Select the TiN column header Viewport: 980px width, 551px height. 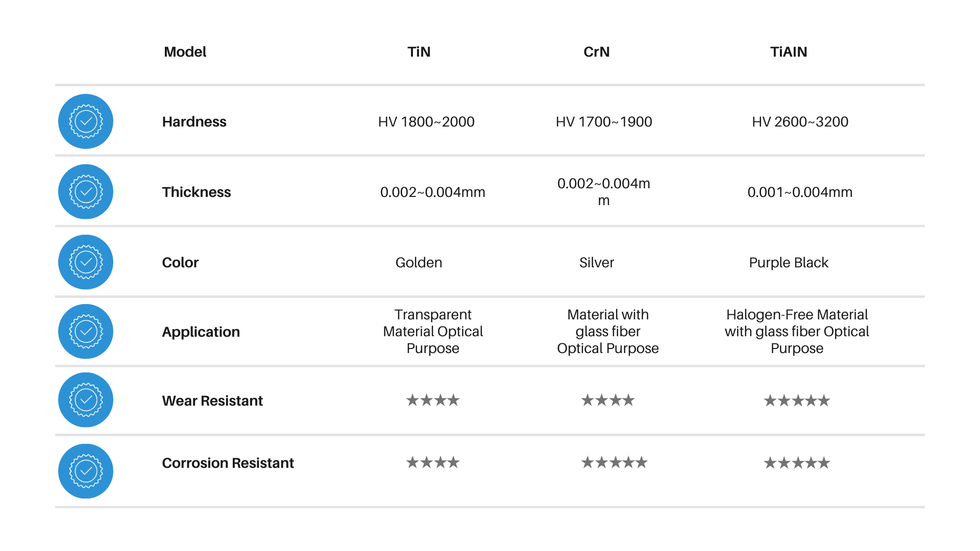click(419, 52)
